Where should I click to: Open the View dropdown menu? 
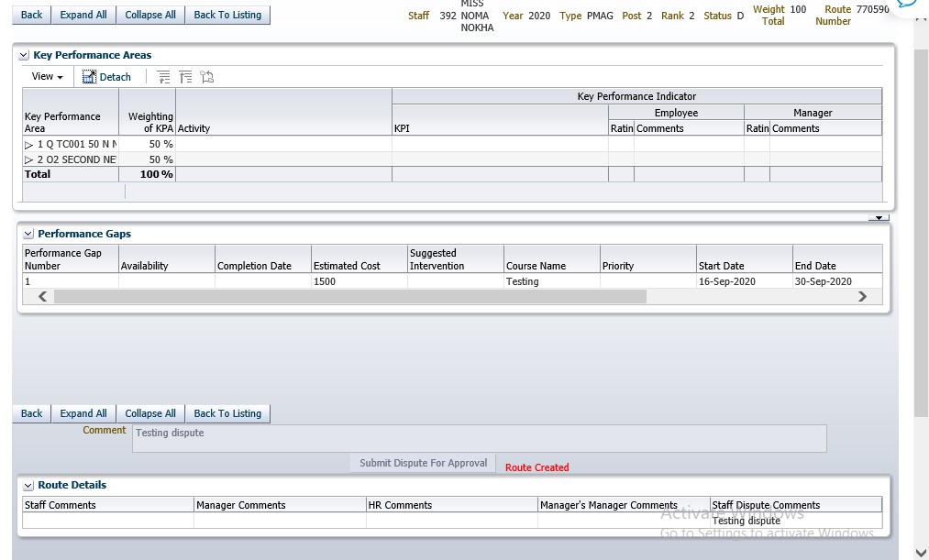tap(48, 77)
